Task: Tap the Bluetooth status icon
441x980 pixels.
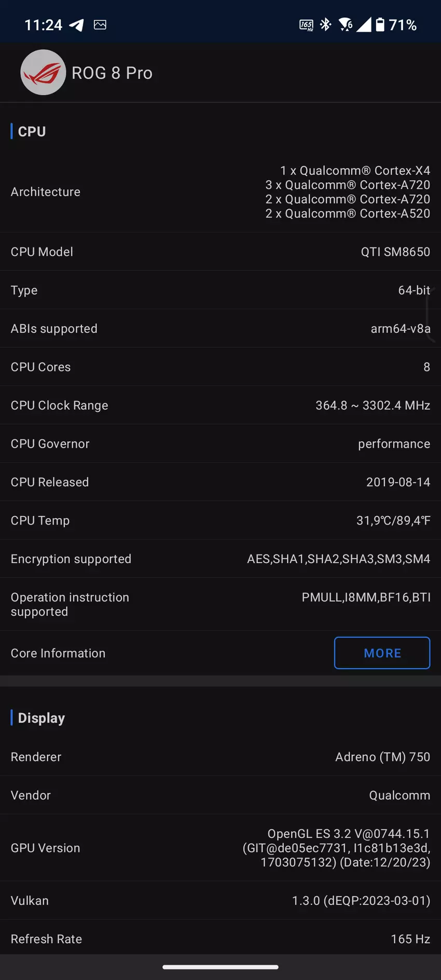Action: pos(326,24)
